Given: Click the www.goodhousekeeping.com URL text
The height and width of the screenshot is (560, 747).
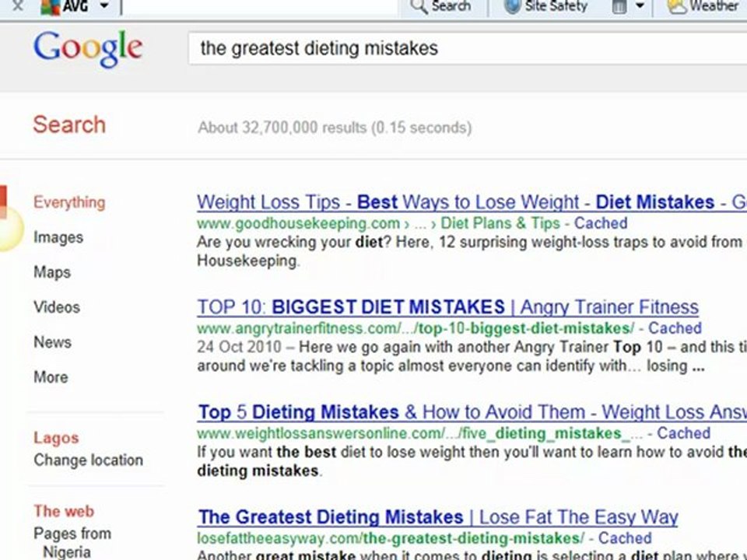Looking at the screenshot, I should [298, 223].
